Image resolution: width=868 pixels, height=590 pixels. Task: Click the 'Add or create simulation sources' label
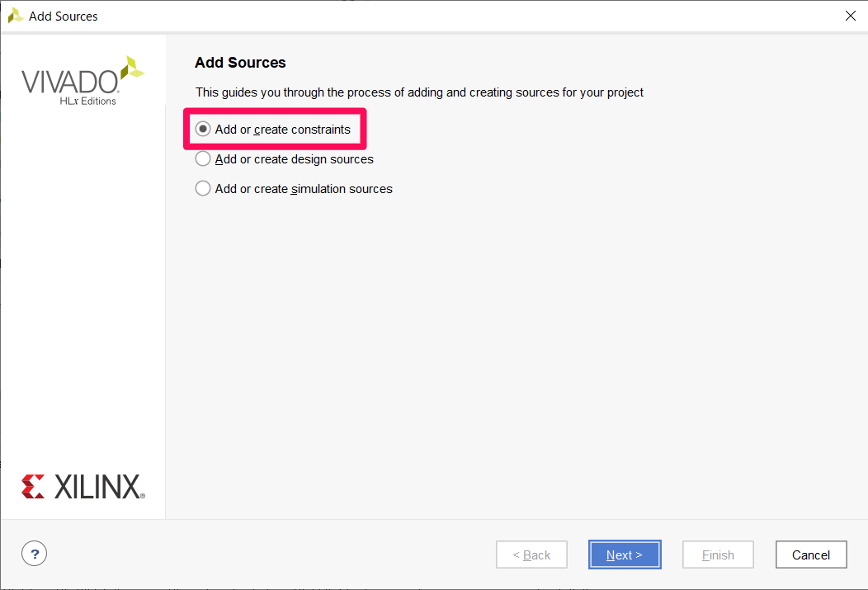pyautogui.click(x=304, y=189)
